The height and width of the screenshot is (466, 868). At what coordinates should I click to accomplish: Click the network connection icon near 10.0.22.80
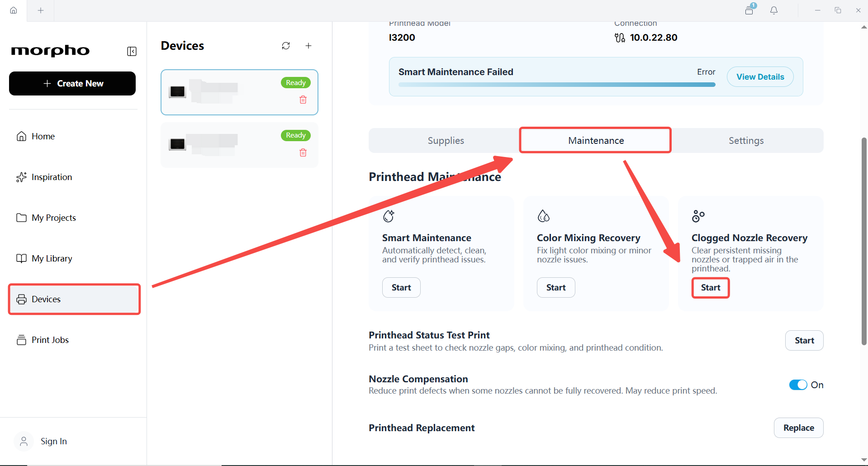click(620, 38)
